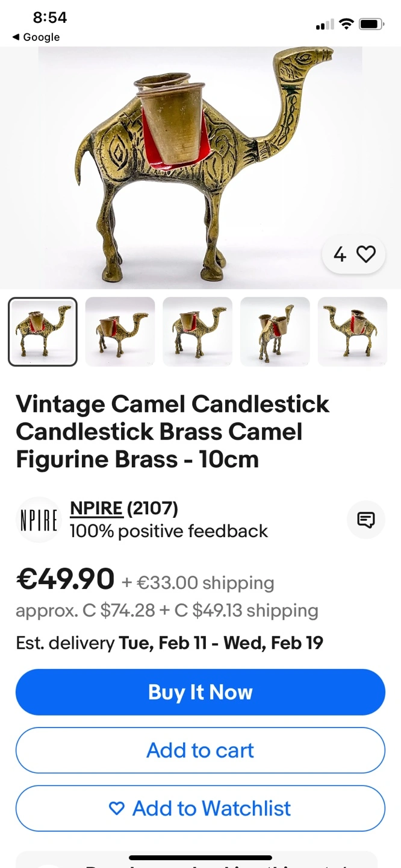
Task: Tap the battery status icon
Action: tap(371, 24)
